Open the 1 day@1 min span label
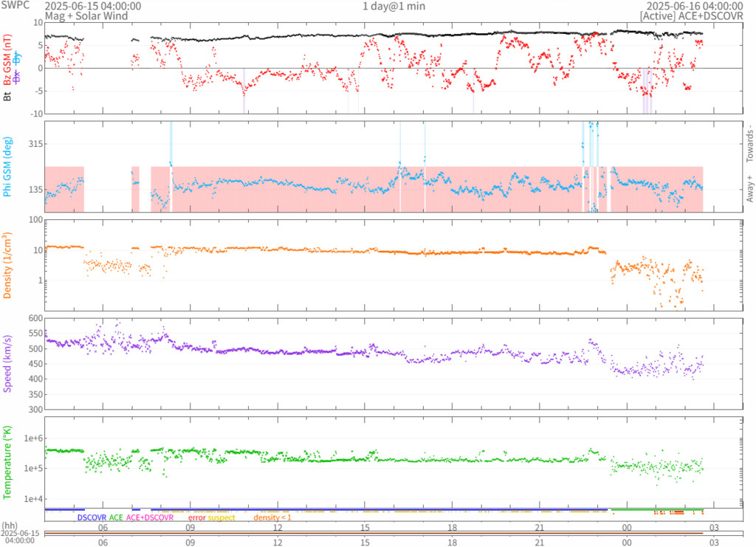The height and width of the screenshot is (547, 756). 394,6
